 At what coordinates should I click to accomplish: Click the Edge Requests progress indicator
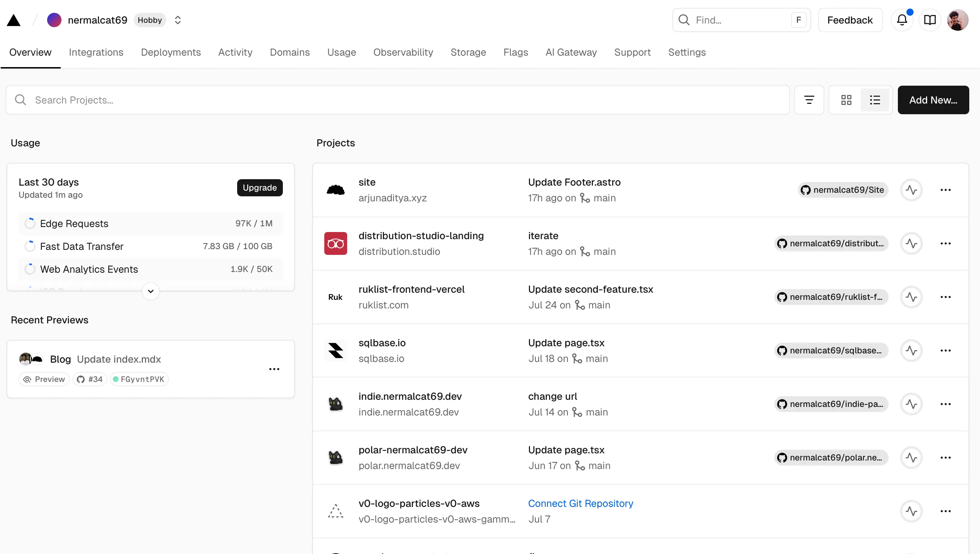coord(30,223)
